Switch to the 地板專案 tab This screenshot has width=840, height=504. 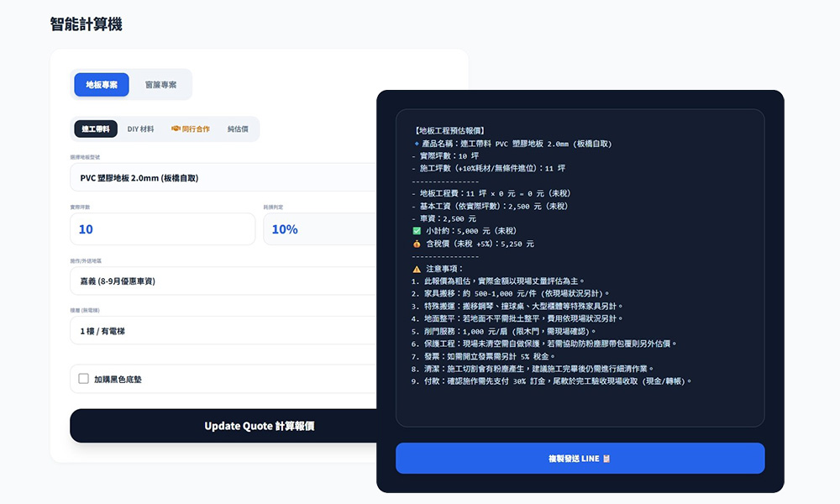click(102, 85)
